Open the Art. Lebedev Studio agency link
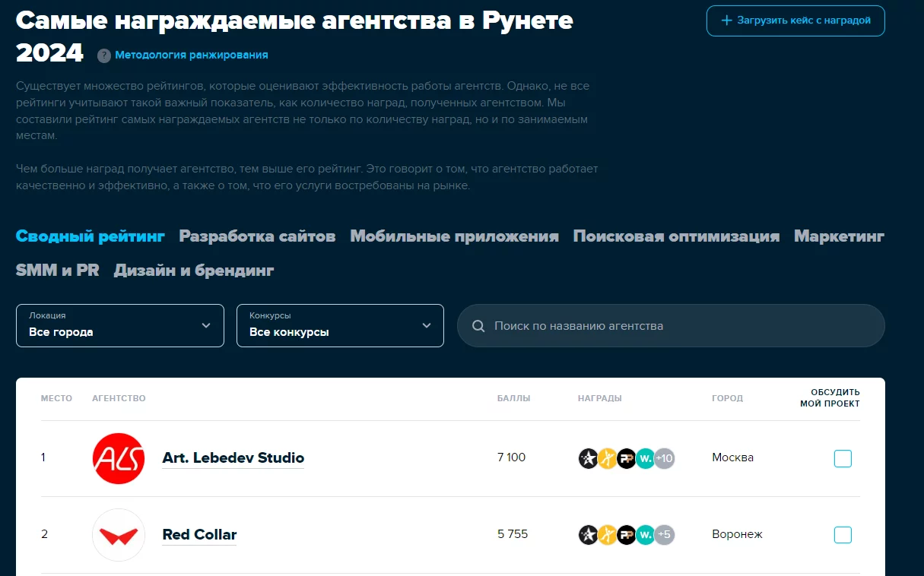The height and width of the screenshot is (576, 924). (x=233, y=458)
